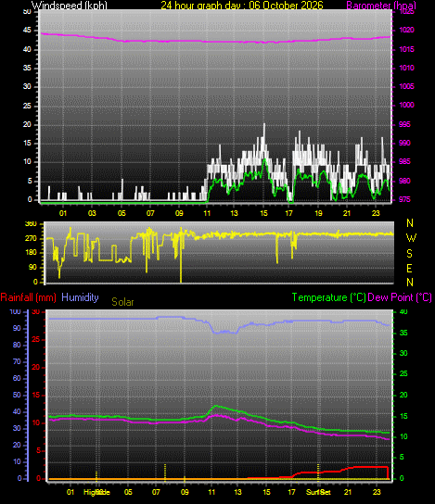Click the humidity scale value 80
435x504 pixels.
click(x=17, y=346)
